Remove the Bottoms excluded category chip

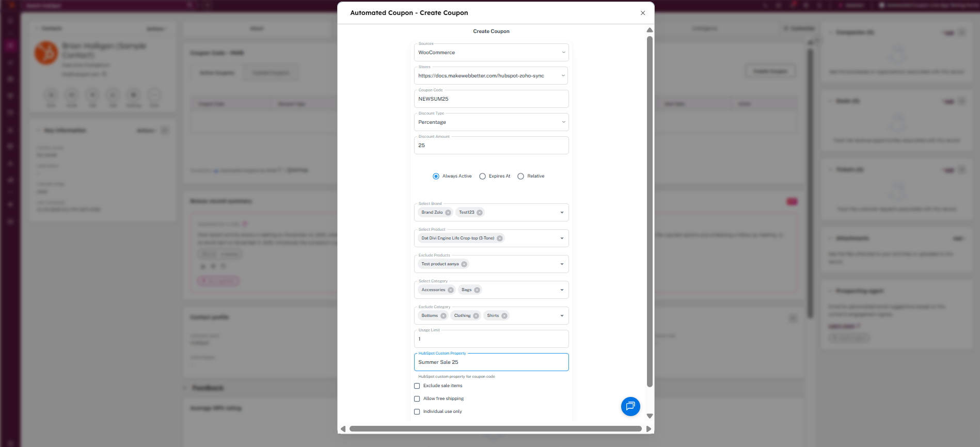(444, 316)
